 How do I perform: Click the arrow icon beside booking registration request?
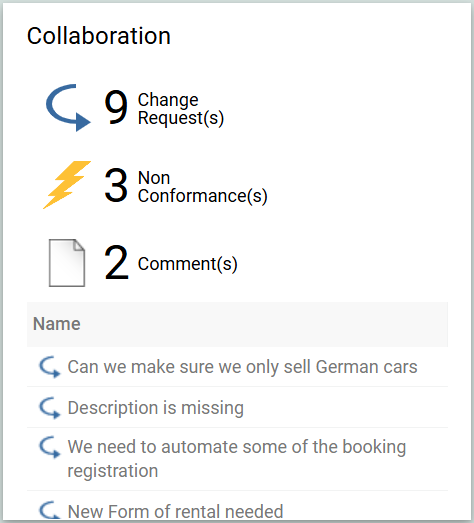(x=50, y=447)
